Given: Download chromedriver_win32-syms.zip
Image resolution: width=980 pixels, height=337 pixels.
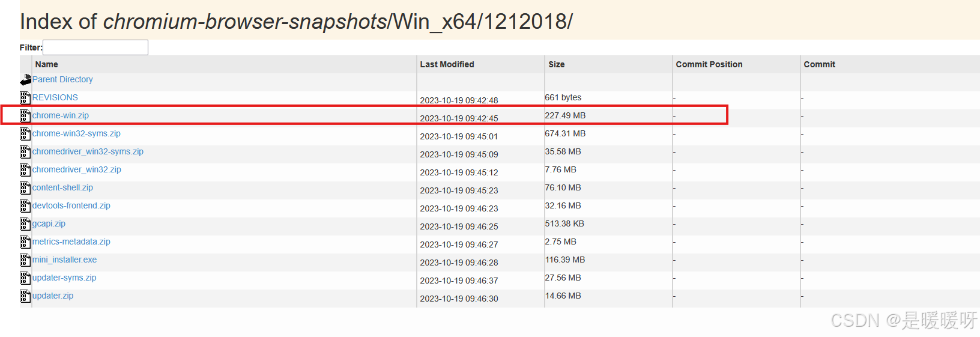Looking at the screenshot, I should pyautogui.click(x=88, y=151).
